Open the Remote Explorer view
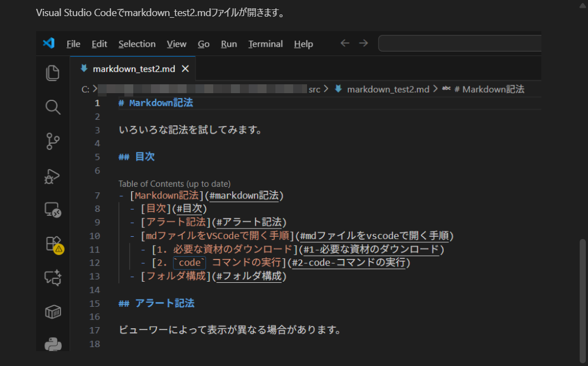The width and height of the screenshot is (588, 366). (x=53, y=211)
